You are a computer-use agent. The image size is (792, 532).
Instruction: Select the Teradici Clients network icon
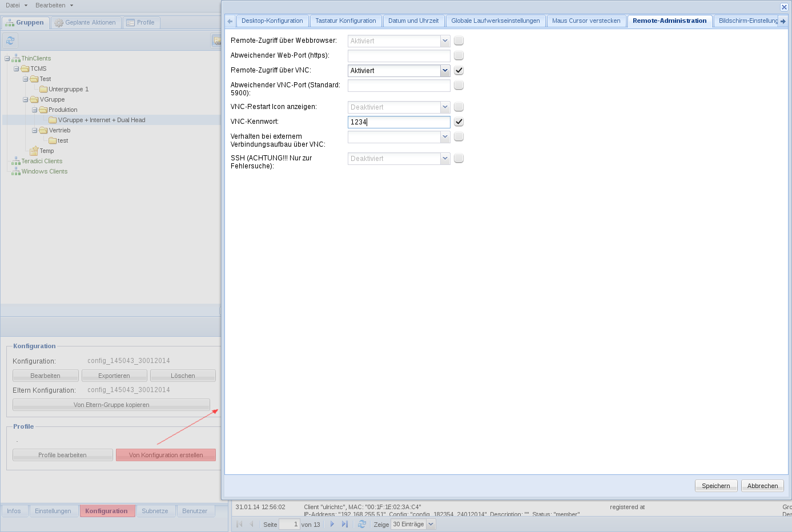[x=16, y=162]
